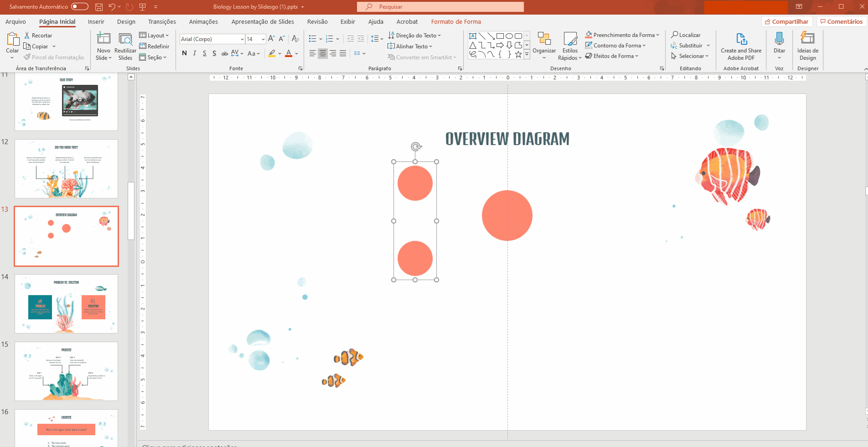Viewport: 868px width, 447px height.
Task: Select the rectangle shape in gallery
Action: coord(500,36)
